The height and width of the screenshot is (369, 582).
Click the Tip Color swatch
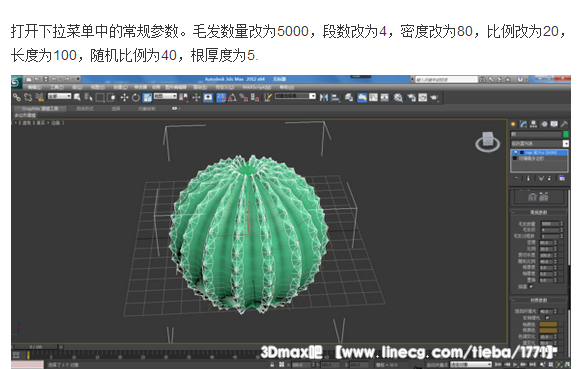tap(548, 324)
